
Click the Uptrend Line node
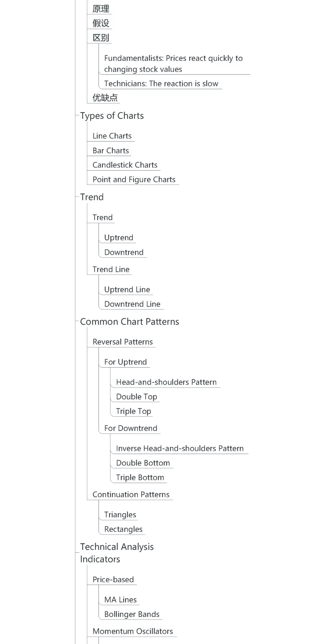(127, 290)
